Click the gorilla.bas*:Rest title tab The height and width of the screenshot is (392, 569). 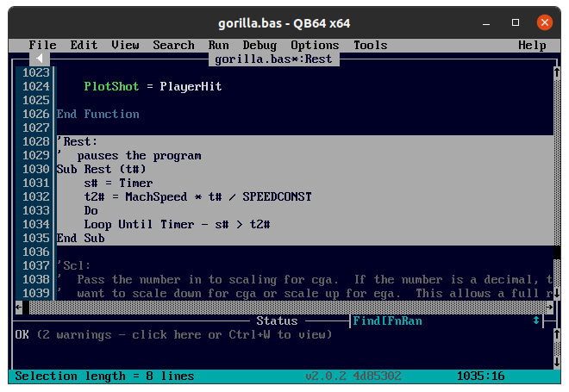point(273,59)
